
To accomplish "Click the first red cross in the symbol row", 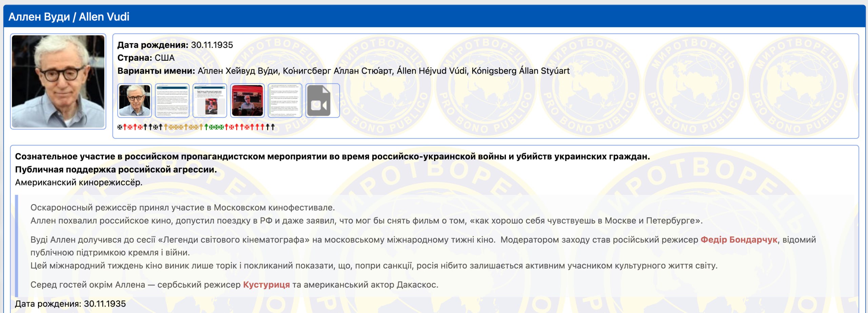I will coord(125,127).
